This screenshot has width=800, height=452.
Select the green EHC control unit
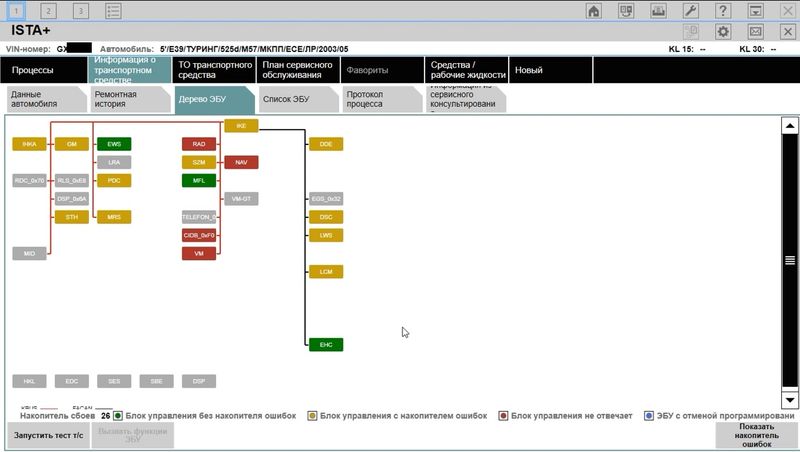(x=326, y=345)
